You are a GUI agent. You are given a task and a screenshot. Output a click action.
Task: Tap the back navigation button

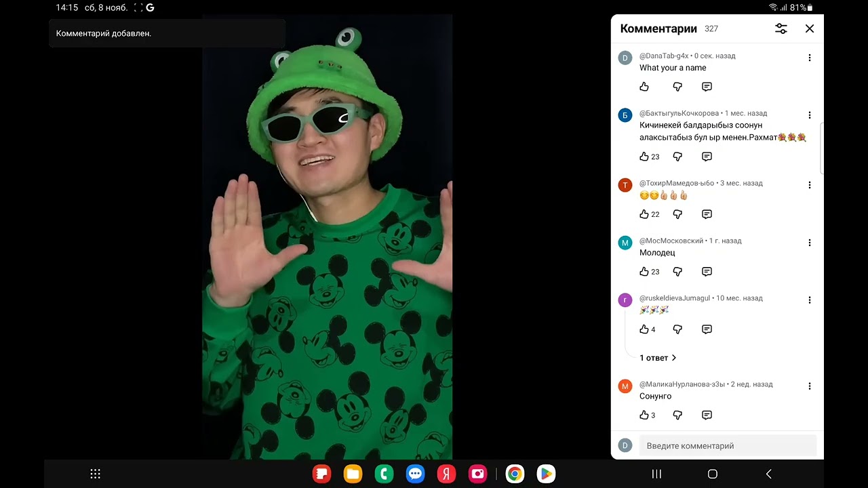[x=768, y=474]
